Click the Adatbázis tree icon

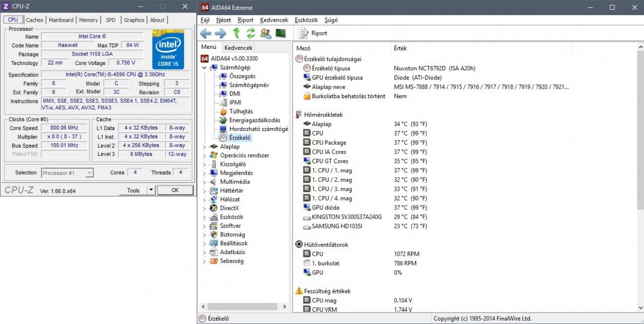pyautogui.click(x=213, y=252)
